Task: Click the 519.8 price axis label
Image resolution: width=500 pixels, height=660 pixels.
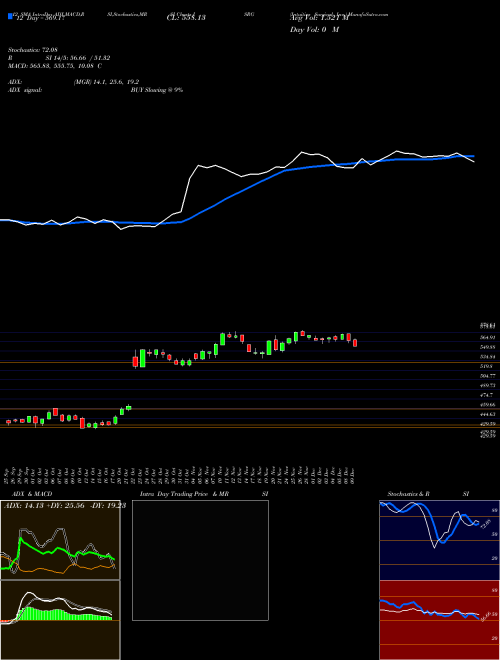Action: point(487,366)
